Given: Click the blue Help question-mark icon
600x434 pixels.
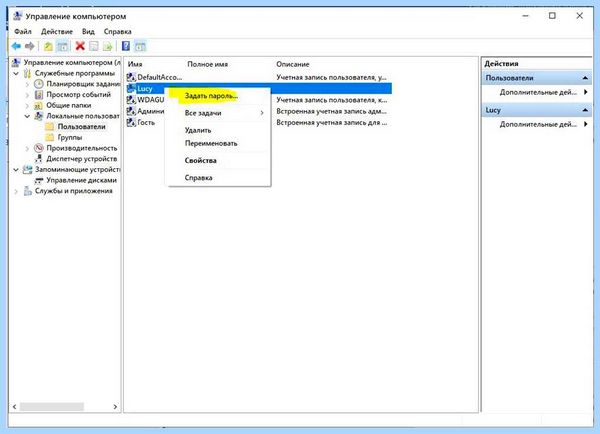Looking at the screenshot, I should 126,46.
